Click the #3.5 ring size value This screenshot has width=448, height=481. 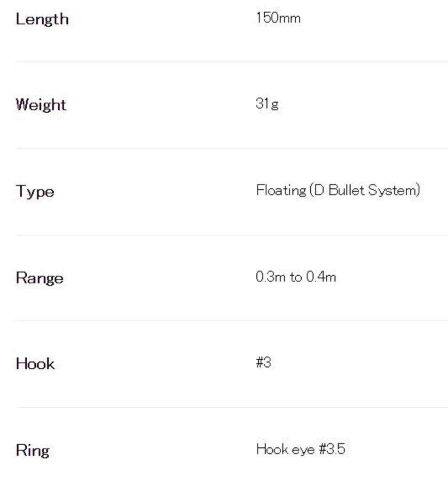pyautogui.click(x=332, y=449)
